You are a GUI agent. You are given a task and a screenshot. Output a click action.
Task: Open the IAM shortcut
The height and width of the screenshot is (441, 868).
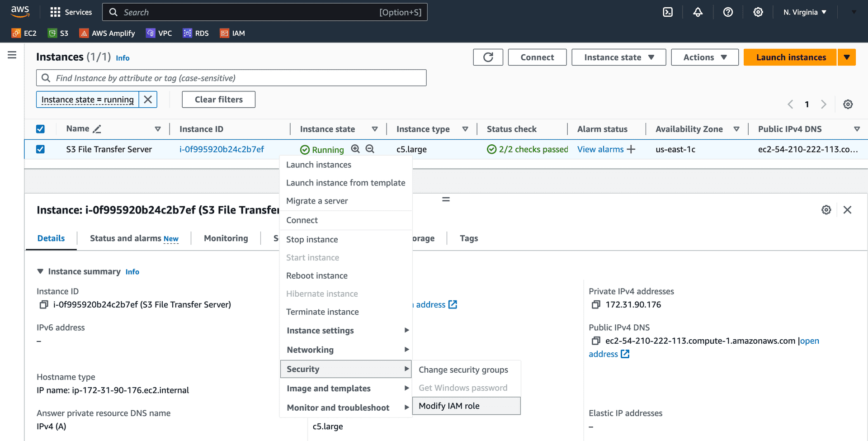pyautogui.click(x=232, y=33)
